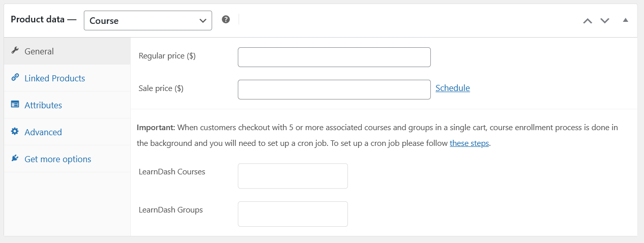Screen dimensions: 644x243
Task: Move panel up with the up chevron
Action: [x=588, y=21]
